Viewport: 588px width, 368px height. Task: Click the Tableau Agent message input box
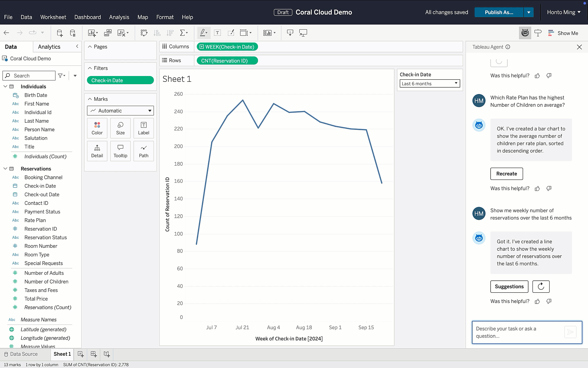click(517, 332)
